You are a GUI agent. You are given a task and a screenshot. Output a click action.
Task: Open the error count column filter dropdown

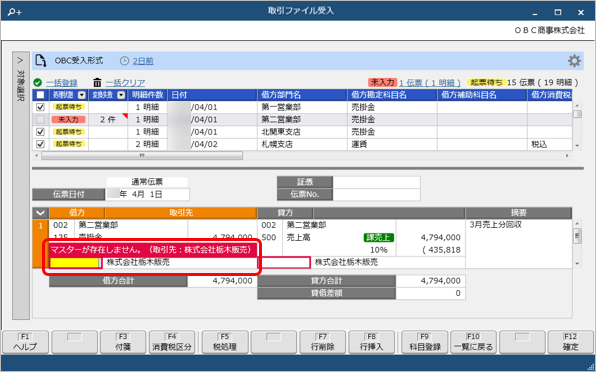click(x=121, y=95)
